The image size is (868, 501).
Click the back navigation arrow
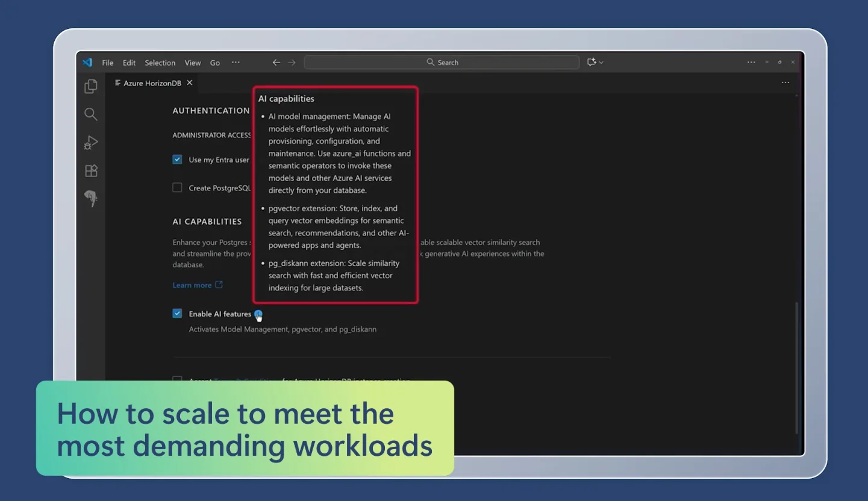point(276,62)
